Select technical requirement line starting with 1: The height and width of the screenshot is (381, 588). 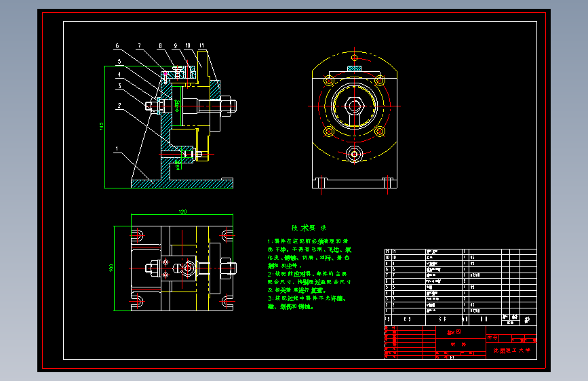click(x=308, y=241)
